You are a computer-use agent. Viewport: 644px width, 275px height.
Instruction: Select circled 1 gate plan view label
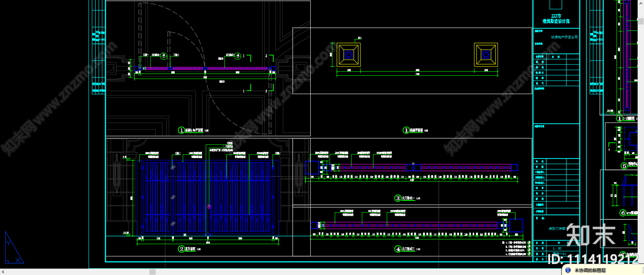point(182,130)
